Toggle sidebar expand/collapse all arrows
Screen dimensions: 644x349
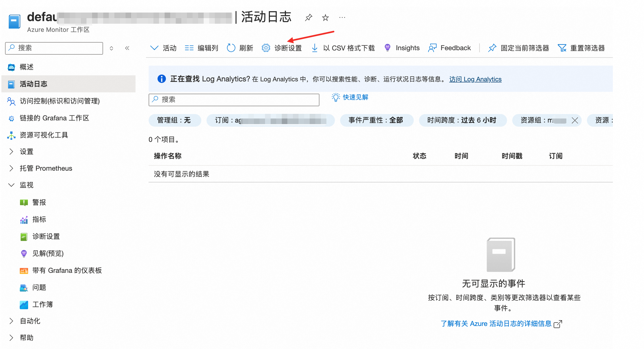[x=112, y=48]
